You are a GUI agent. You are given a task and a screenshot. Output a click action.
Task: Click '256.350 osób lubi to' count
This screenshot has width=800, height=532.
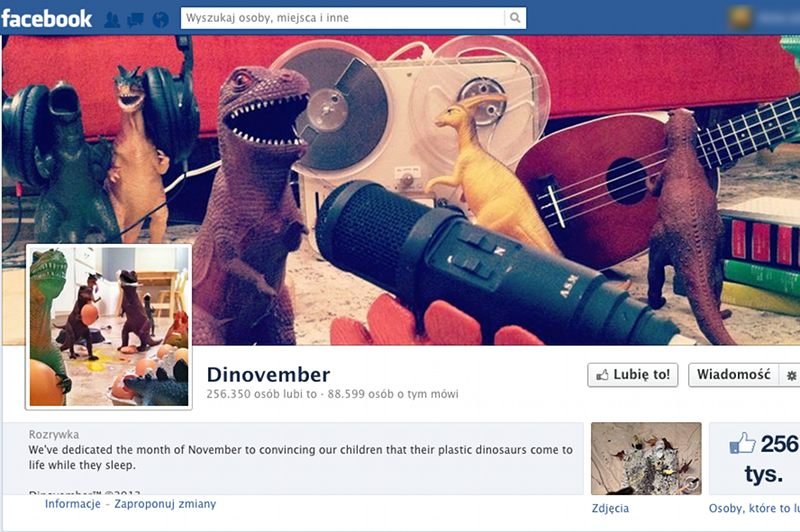[x=261, y=394]
